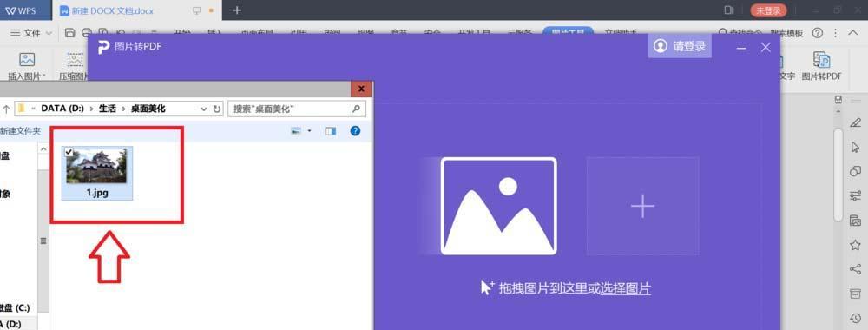Click the star favorites icon in right sidebar

pyautogui.click(x=855, y=245)
